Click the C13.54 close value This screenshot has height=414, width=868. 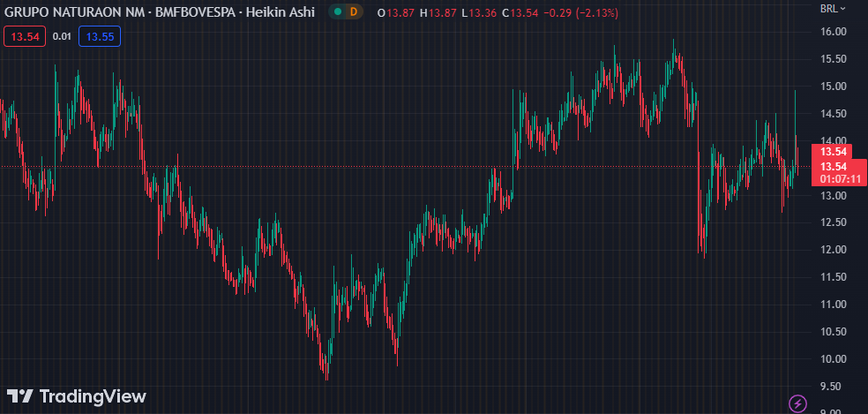520,12
